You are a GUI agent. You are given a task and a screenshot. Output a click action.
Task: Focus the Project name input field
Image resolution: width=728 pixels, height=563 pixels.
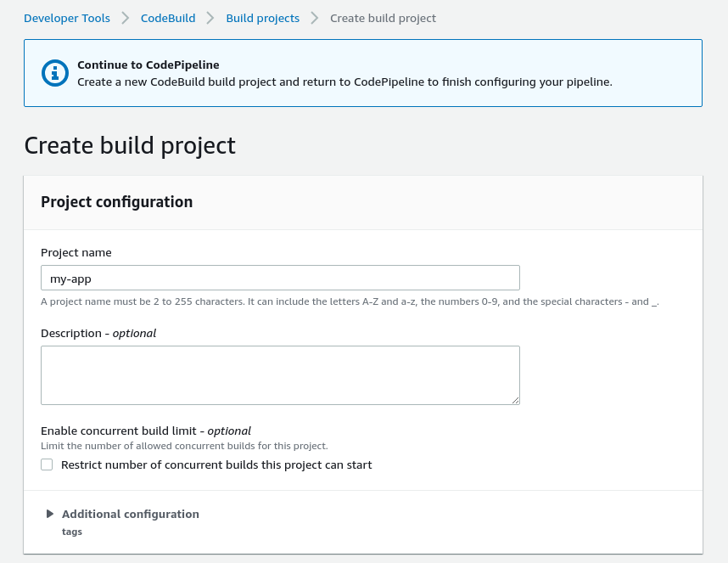280,278
